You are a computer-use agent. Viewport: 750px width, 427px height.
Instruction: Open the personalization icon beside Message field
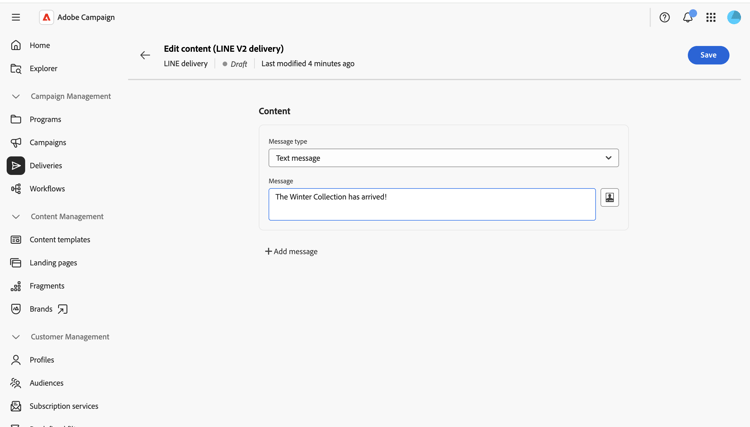click(x=609, y=197)
